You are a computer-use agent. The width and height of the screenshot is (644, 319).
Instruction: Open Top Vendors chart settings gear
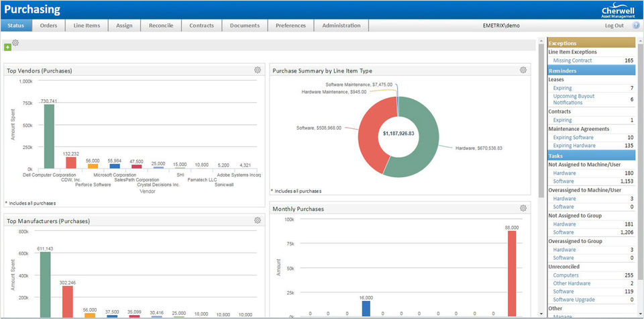click(x=257, y=70)
